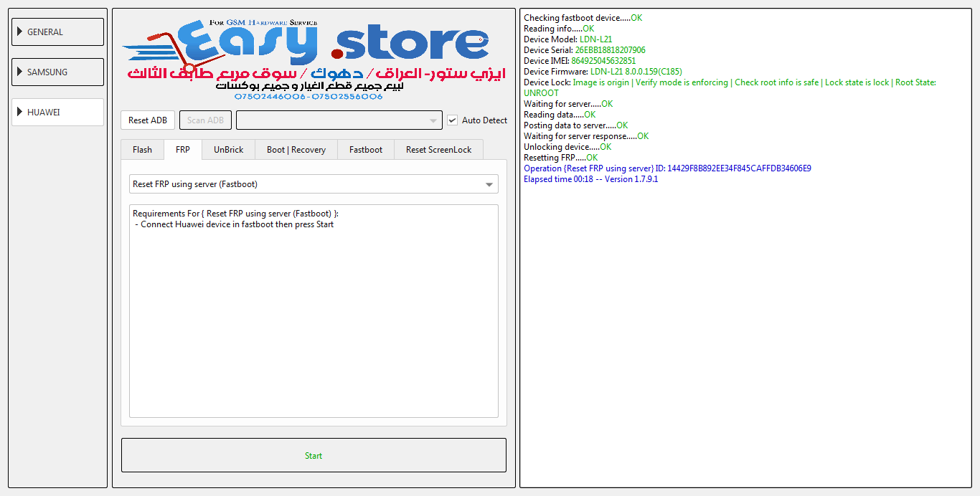Click the Waiting for server response line

pos(586,136)
